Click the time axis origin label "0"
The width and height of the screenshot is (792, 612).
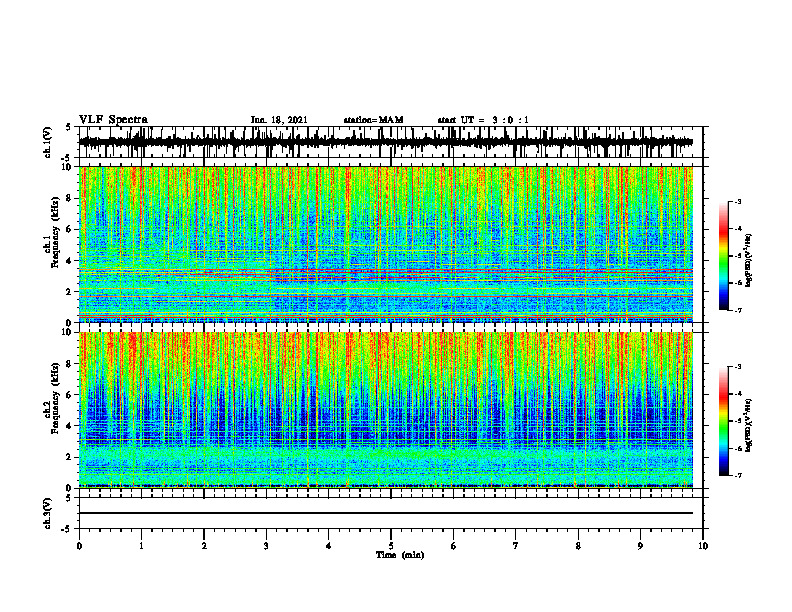click(x=79, y=546)
